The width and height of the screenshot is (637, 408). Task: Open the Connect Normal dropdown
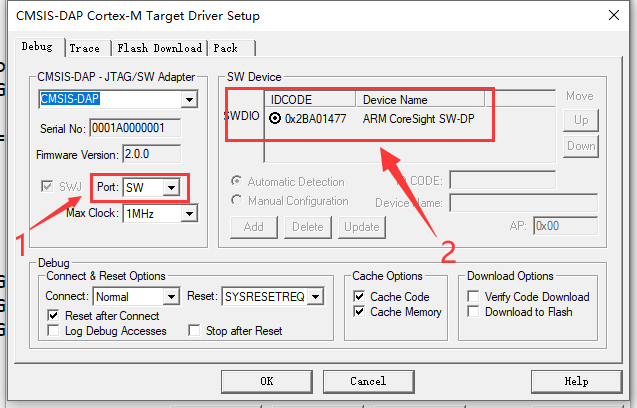[x=171, y=297]
